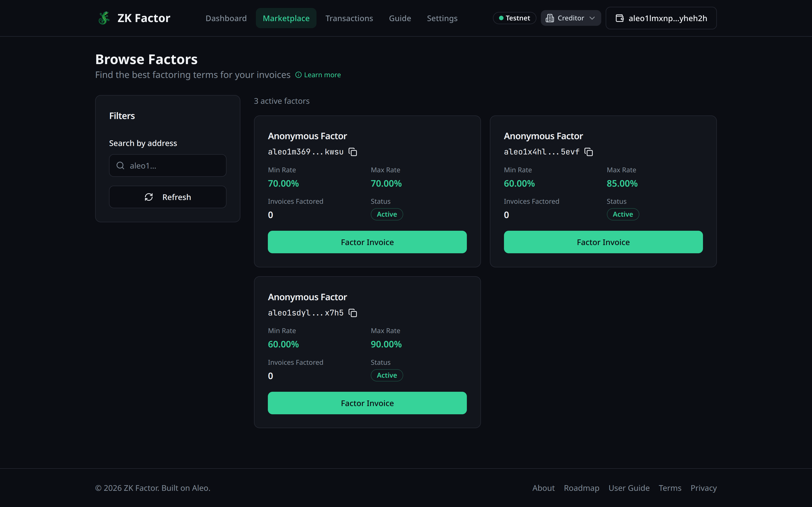Copy the aleo1m369...kwsu factor address

(353, 152)
